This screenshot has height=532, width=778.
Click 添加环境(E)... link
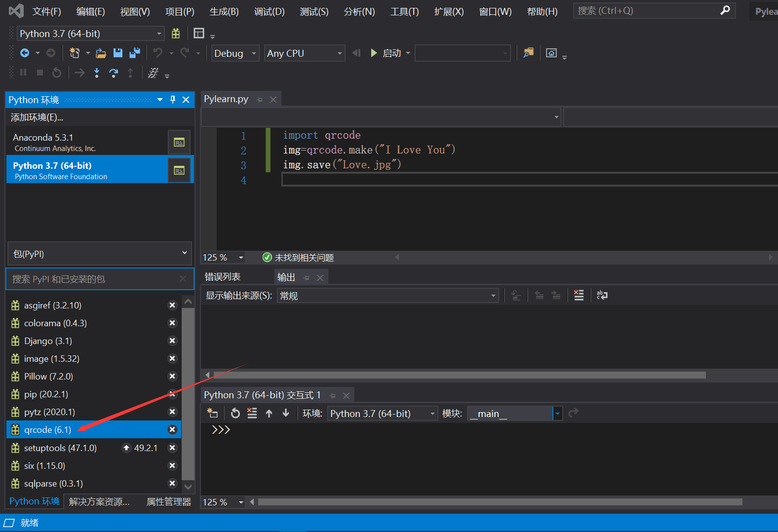pos(37,117)
